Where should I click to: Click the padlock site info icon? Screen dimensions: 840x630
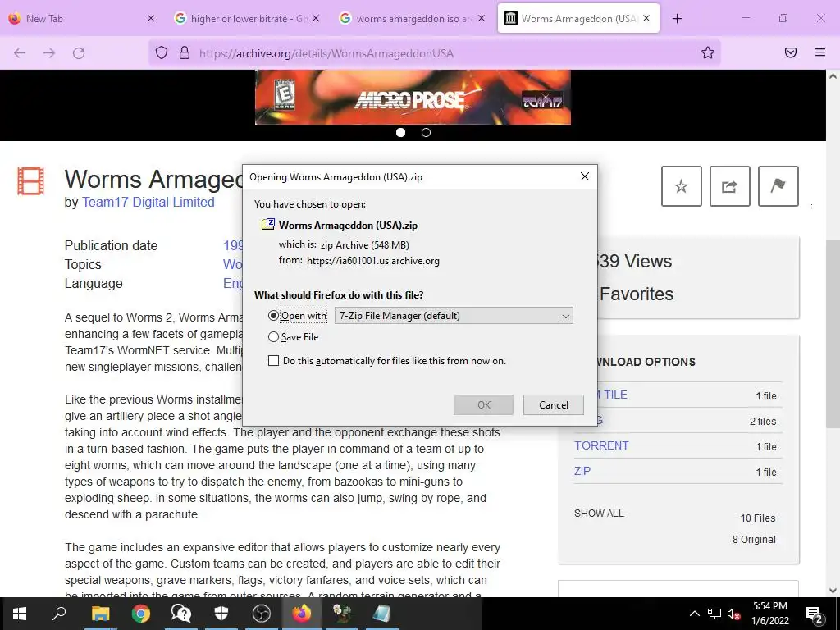click(x=185, y=53)
